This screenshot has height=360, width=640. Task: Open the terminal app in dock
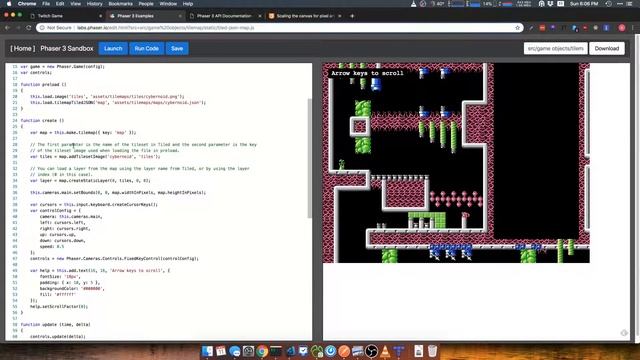pyautogui.click(x=276, y=351)
